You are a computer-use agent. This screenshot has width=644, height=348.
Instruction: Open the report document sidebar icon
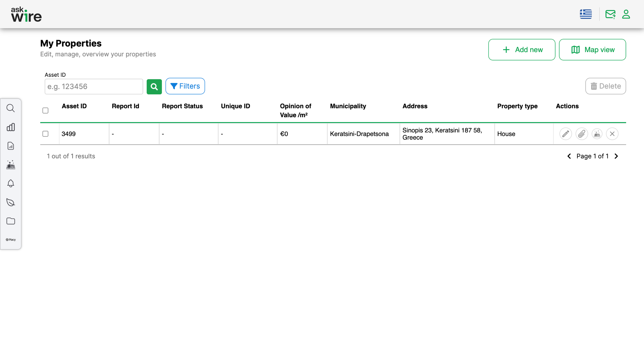pos(11,146)
